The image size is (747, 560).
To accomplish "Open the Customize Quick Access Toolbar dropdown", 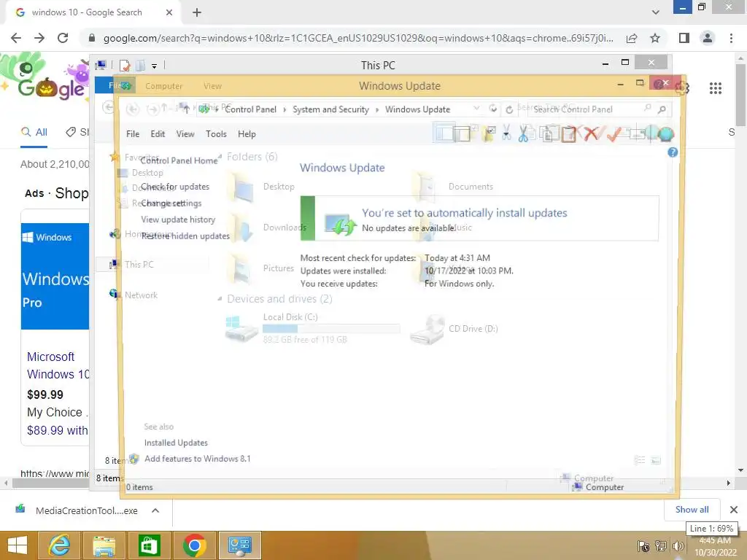I will click(155, 66).
